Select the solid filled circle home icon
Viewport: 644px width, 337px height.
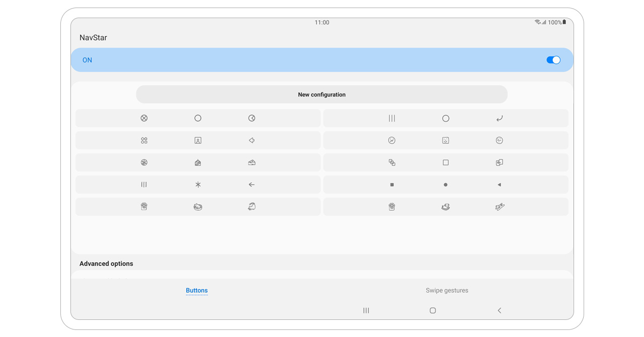[445, 185]
